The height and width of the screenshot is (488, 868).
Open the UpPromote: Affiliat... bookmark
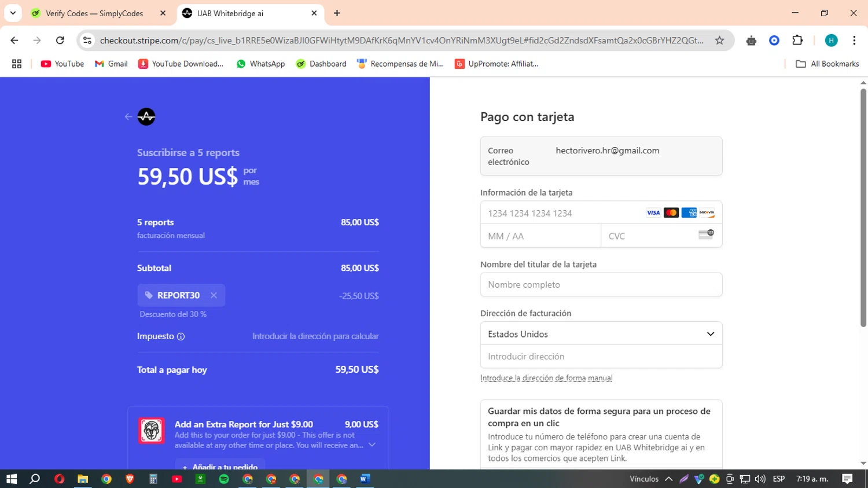[496, 64]
